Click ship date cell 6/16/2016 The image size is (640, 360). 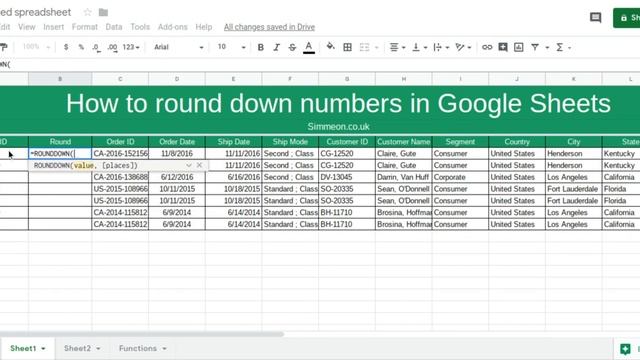click(x=233, y=177)
